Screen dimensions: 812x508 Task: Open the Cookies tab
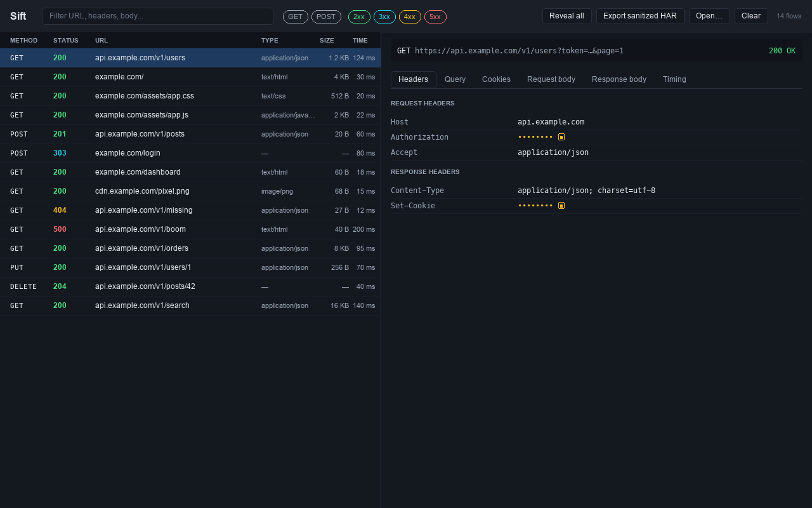point(496,79)
